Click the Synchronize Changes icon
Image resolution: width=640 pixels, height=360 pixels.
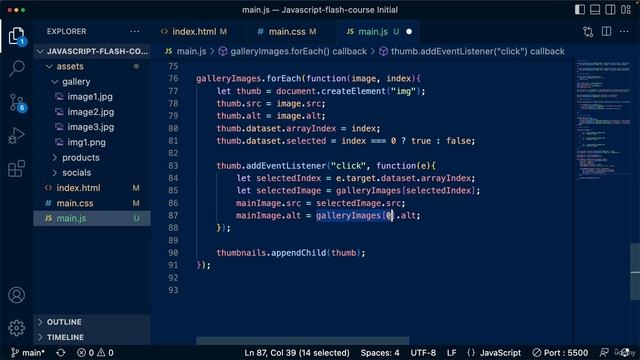(x=61, y=353)
